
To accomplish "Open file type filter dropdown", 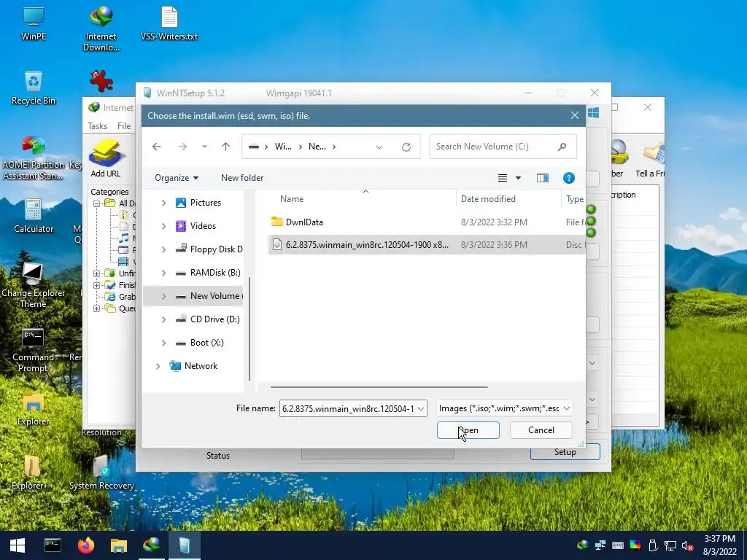I will point(567,408).
